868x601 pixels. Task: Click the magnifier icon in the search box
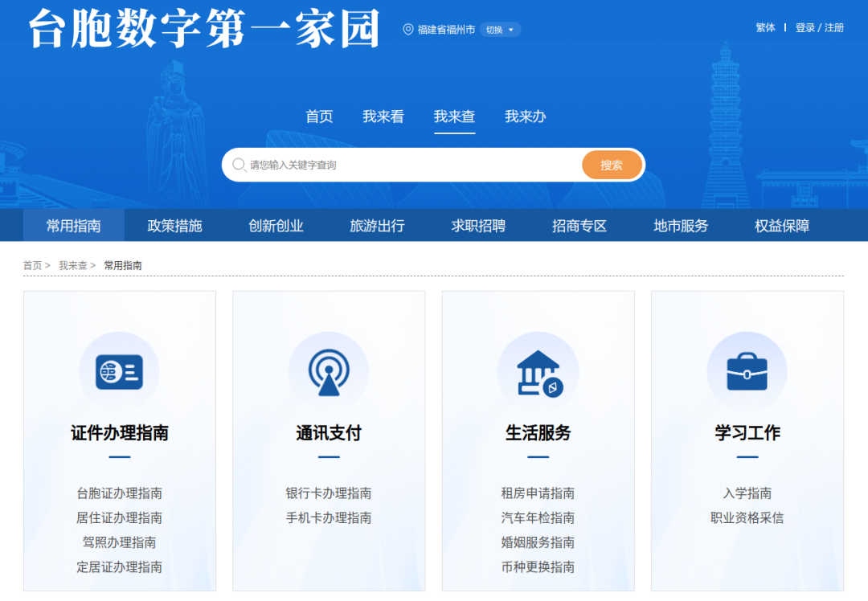pyautogui.click(x=239, y=165)
